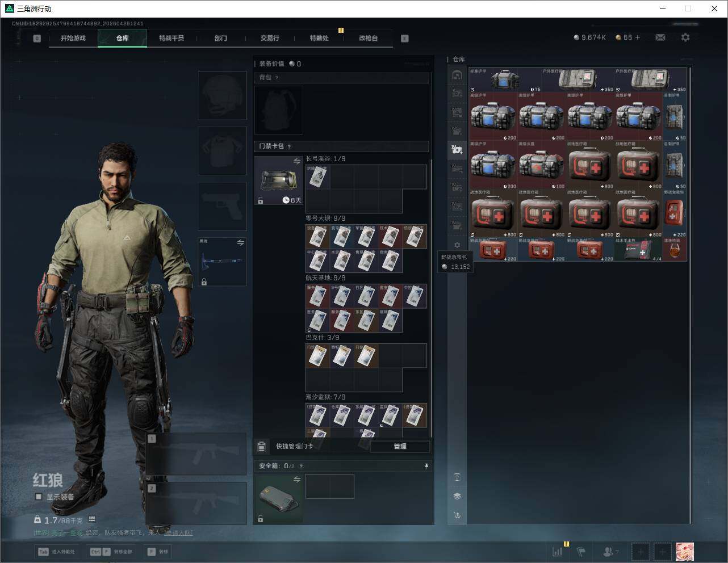Select the whiskey glass drink item
728x563 pixels.
click(x=675, y=250)
